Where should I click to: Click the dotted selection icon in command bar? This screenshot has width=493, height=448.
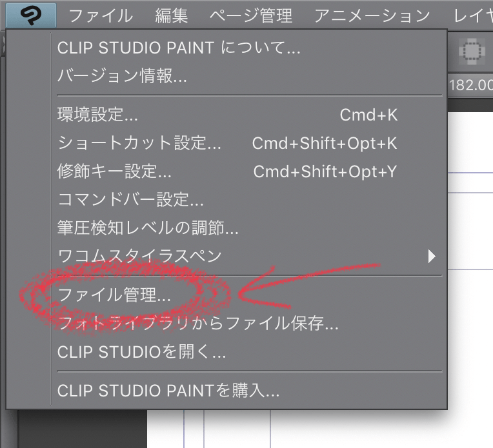click(x=472, y=51)
